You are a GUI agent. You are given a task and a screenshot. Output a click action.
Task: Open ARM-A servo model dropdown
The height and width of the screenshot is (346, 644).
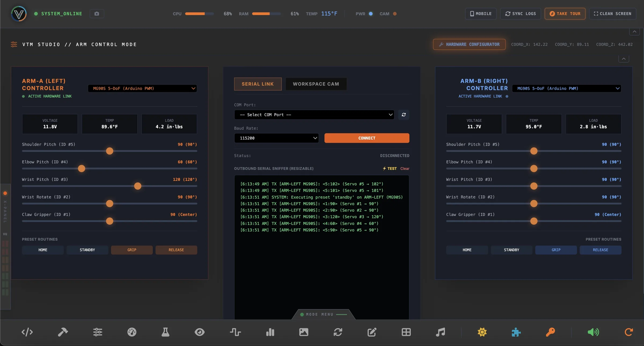pyautogui.click(x=142, y=89)
